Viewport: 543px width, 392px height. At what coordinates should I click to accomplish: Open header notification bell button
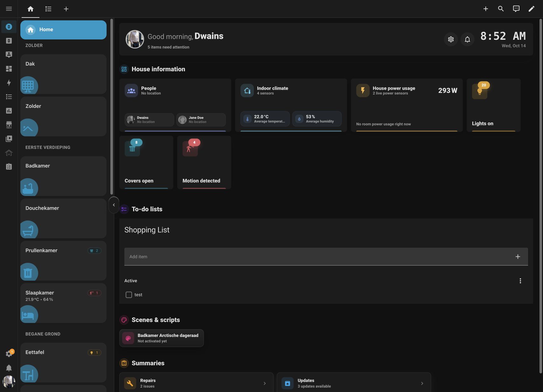[467, 39]
